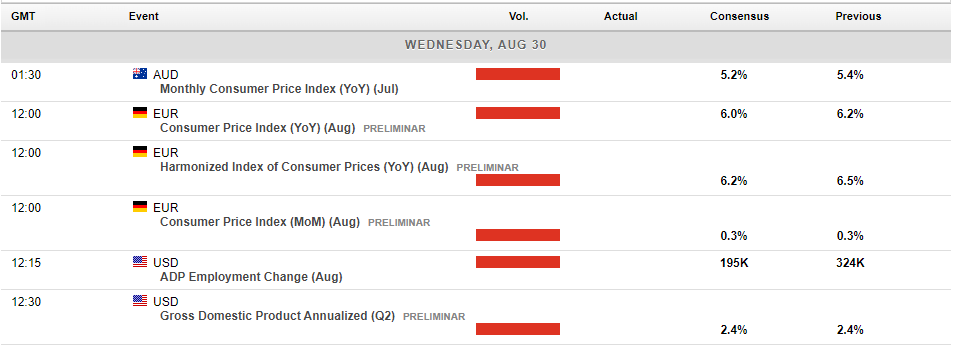This screenshot has height=360, width=953.
Task: Click the US flag beside ADP Employment Change
Action: click(140, 262)
